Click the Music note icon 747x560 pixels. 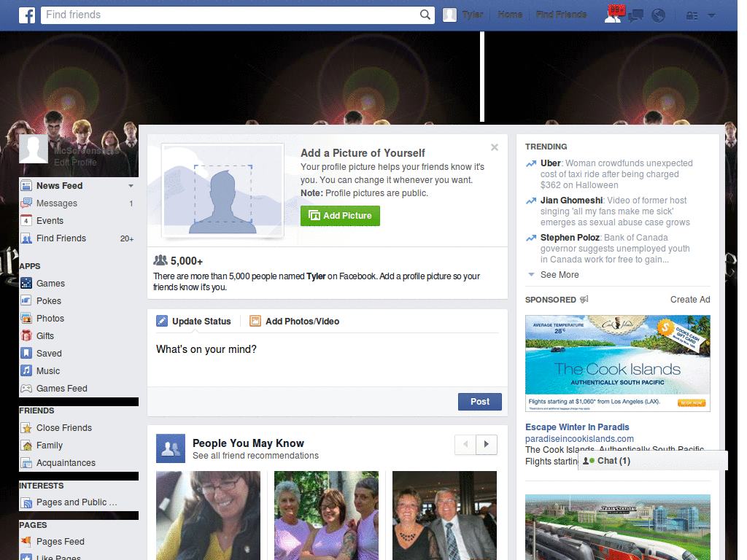coord(27,371)
